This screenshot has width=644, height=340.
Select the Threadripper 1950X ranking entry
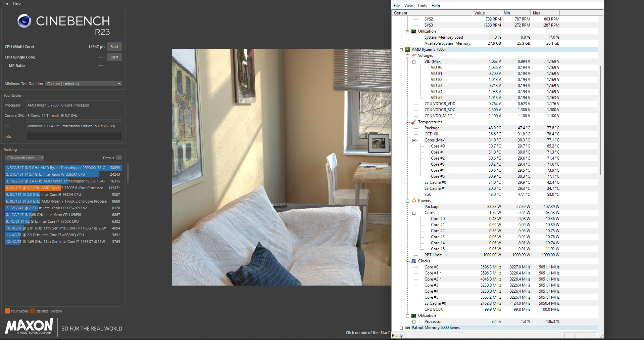[x=63, y=181]
